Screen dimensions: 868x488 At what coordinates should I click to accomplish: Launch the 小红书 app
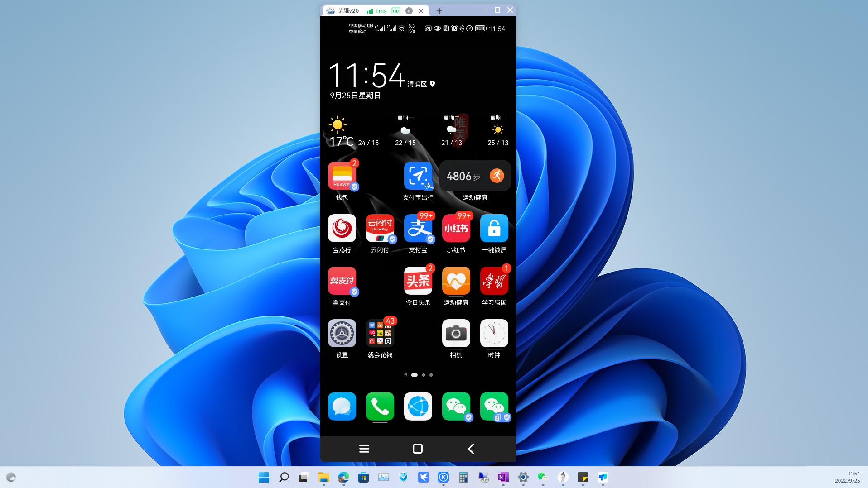456,229
